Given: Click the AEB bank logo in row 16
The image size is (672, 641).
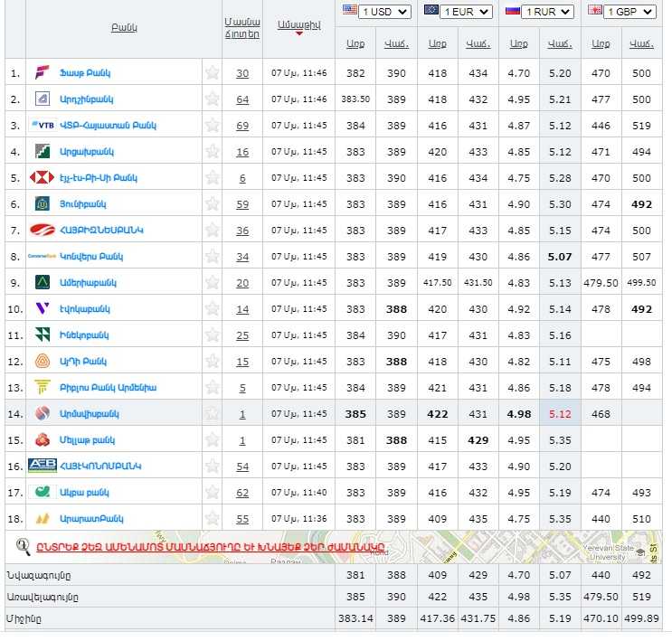Looking at the screenshot, I should tap(43, 466).
